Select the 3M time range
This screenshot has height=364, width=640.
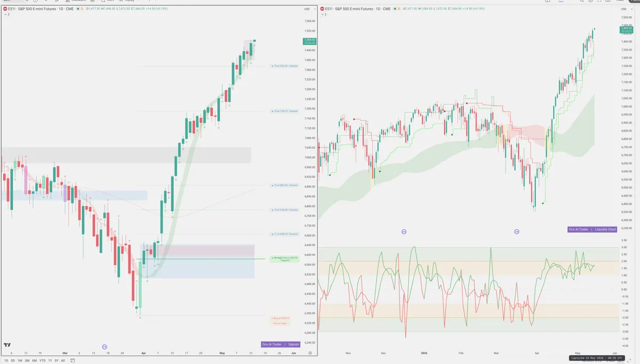(27, 361)
